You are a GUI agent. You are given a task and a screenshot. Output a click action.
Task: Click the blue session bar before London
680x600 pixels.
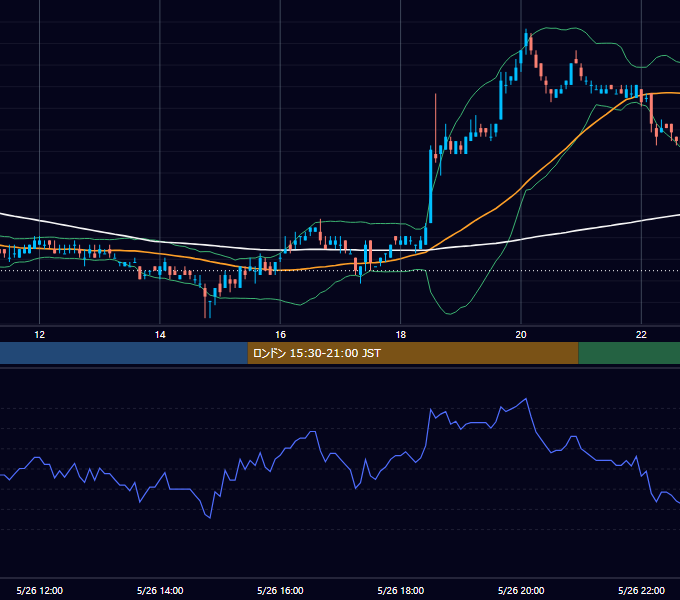pos(124,353)
